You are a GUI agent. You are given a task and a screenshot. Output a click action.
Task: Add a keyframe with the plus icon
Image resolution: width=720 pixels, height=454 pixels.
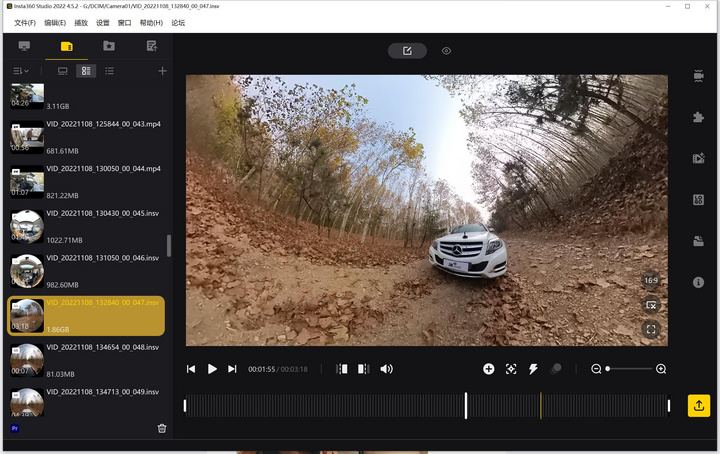[x=489, y=369]
